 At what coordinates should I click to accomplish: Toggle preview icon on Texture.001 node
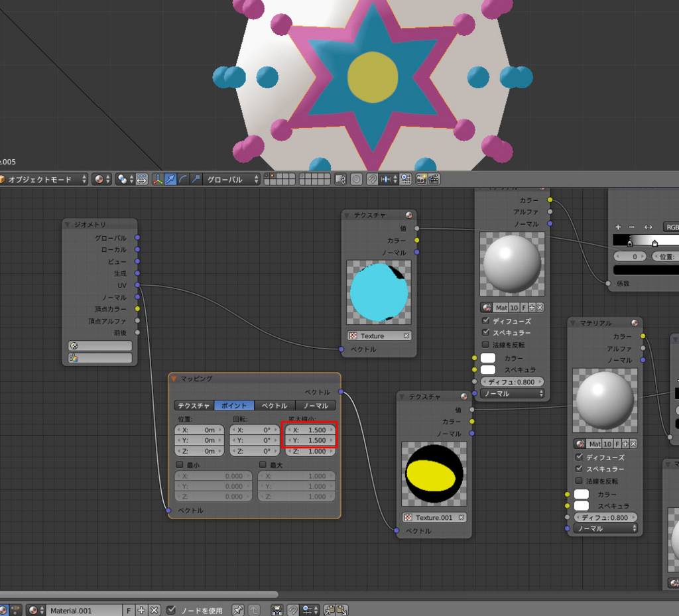(x=463, y=397)
